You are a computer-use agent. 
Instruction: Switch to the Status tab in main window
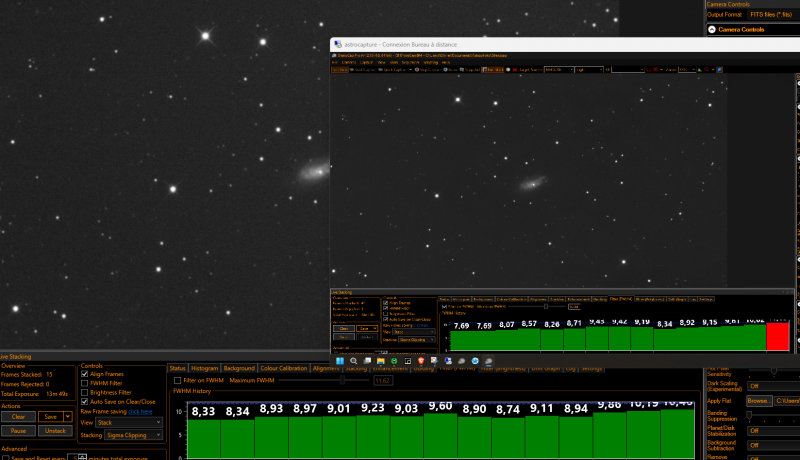(178, 368)
